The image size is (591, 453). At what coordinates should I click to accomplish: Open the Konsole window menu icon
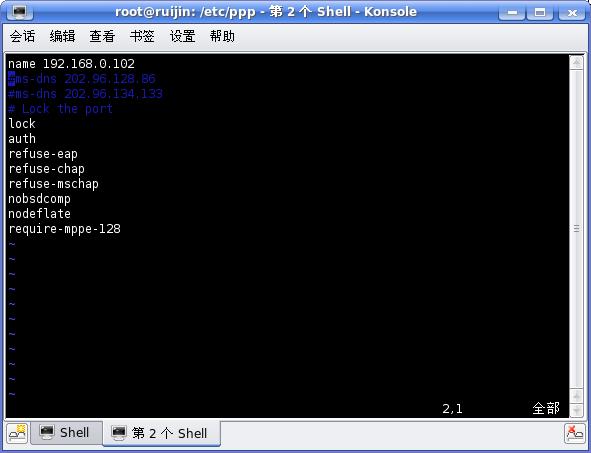click(x=20, y=12)
